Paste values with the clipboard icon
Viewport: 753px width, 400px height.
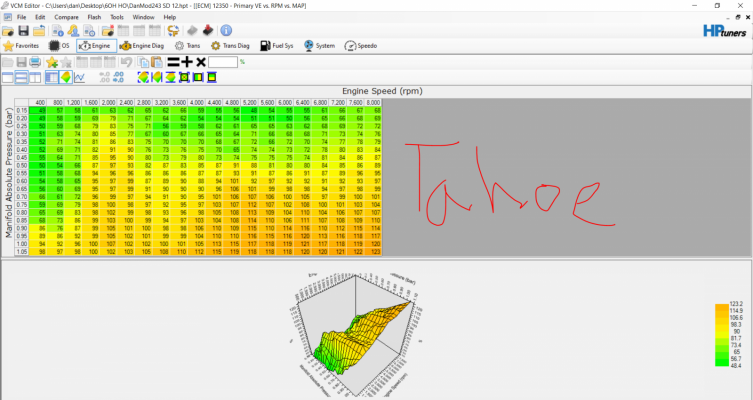click(157, 62)
